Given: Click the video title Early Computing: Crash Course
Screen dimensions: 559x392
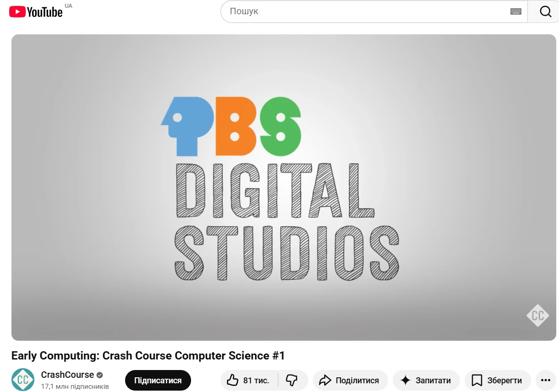Looking at the screenshot, I should coord(148,356).
